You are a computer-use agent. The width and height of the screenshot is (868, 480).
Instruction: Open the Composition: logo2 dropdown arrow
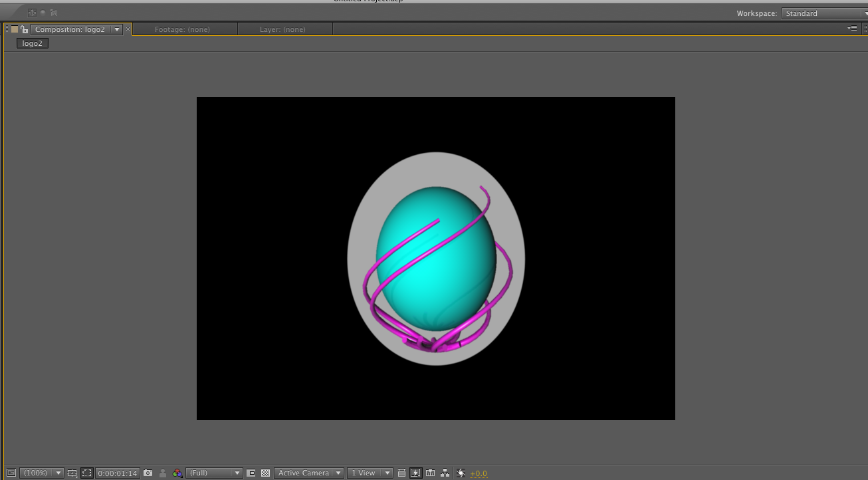(117, 29)
